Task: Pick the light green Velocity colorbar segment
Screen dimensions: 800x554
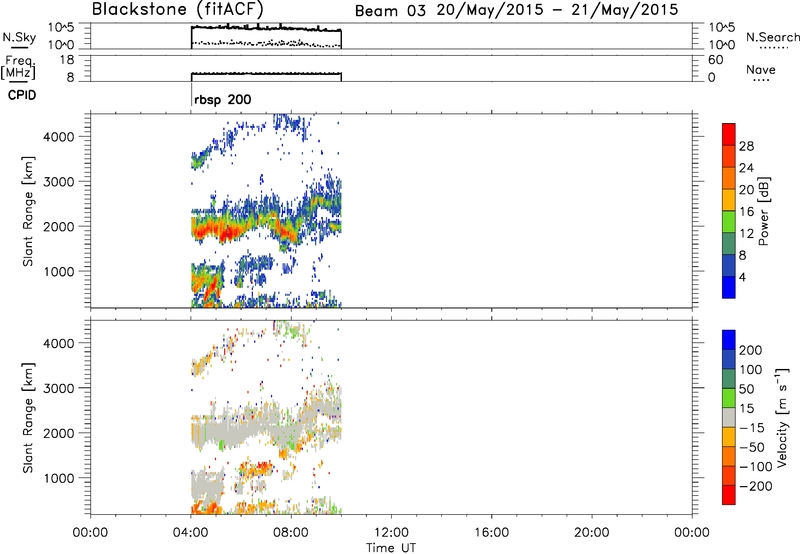Action: point(729,398)
